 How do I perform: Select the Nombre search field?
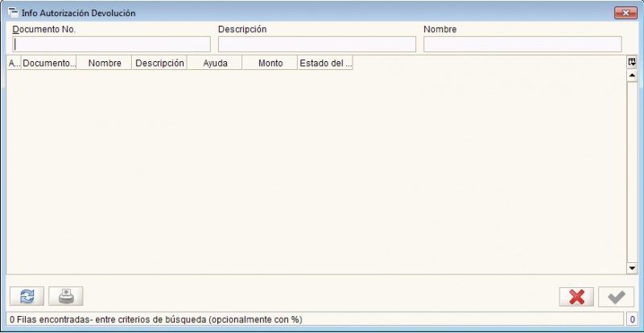[522, 44]
